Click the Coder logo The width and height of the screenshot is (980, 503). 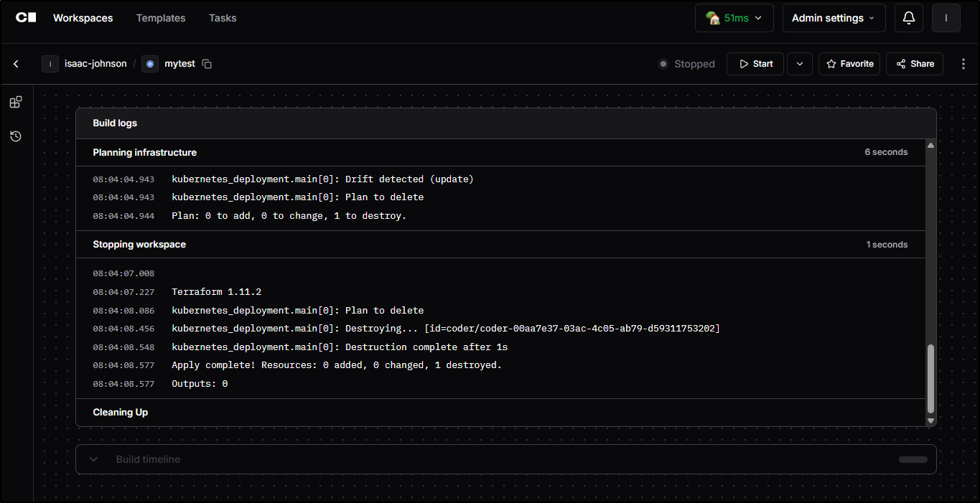pos(26,17)
